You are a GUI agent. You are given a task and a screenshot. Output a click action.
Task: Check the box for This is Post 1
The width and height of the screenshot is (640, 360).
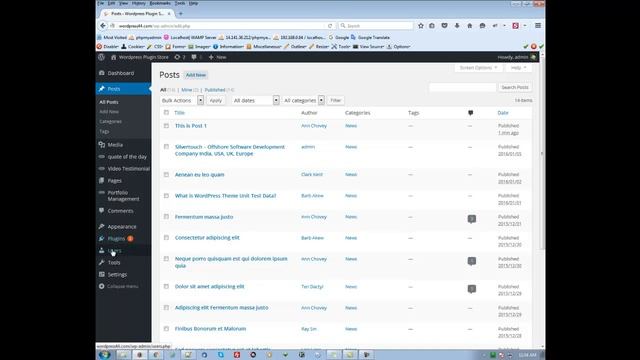pos(166,126)
